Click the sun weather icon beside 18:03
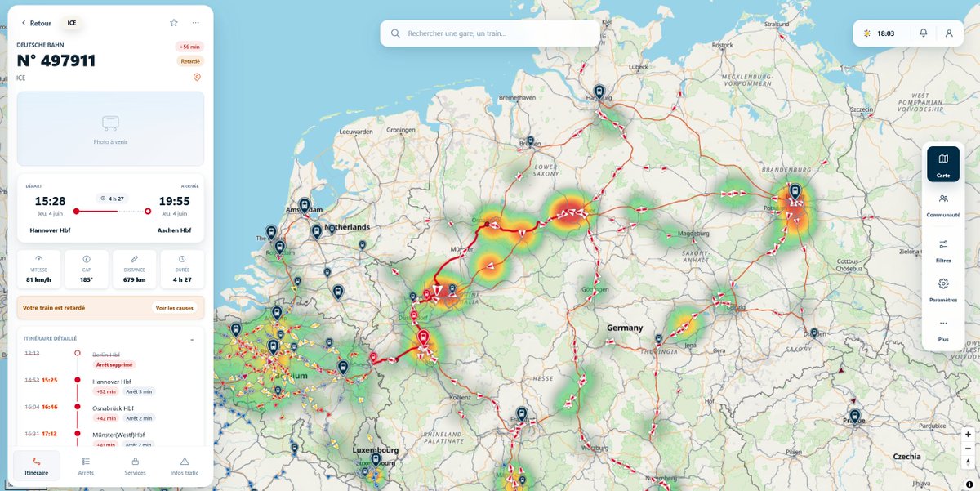The width and height of the screenshot is (980, 491). point(867,33)
